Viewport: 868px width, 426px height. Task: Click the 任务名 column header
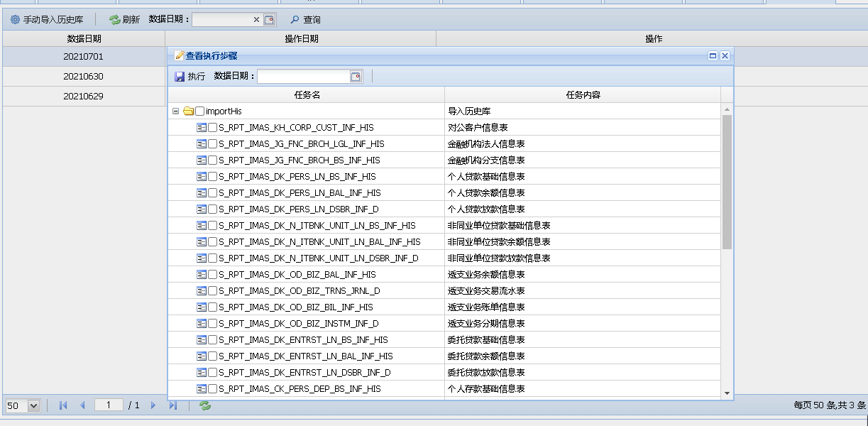(x=307, y=94)
